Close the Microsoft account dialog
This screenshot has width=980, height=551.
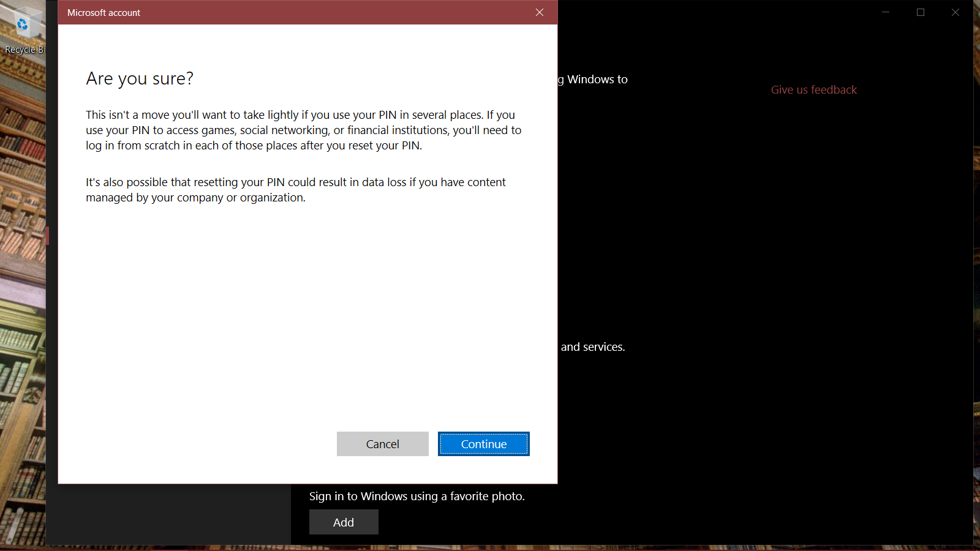540,12
